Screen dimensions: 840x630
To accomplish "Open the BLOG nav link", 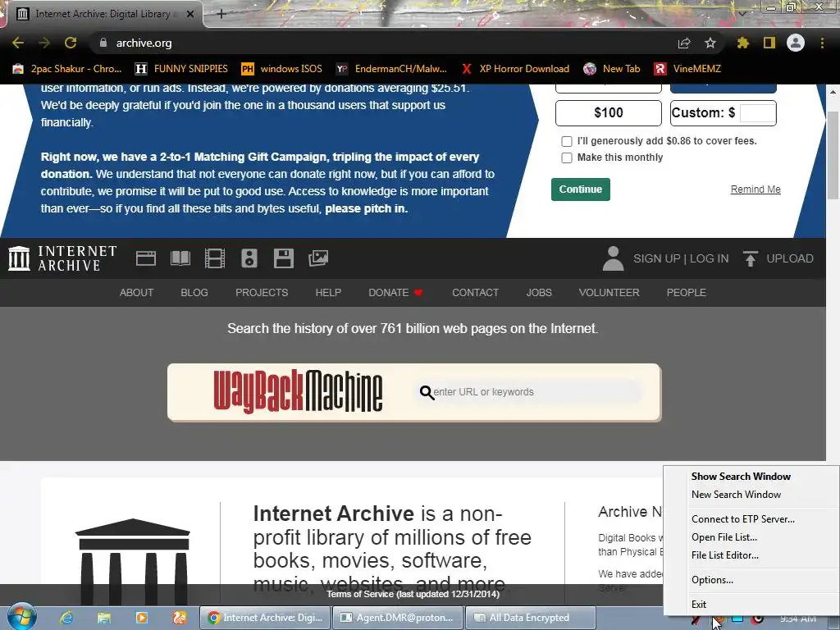I will 194,293.
